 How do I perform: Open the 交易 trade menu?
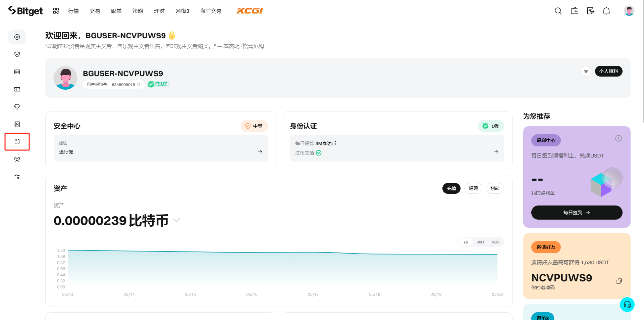95,11
